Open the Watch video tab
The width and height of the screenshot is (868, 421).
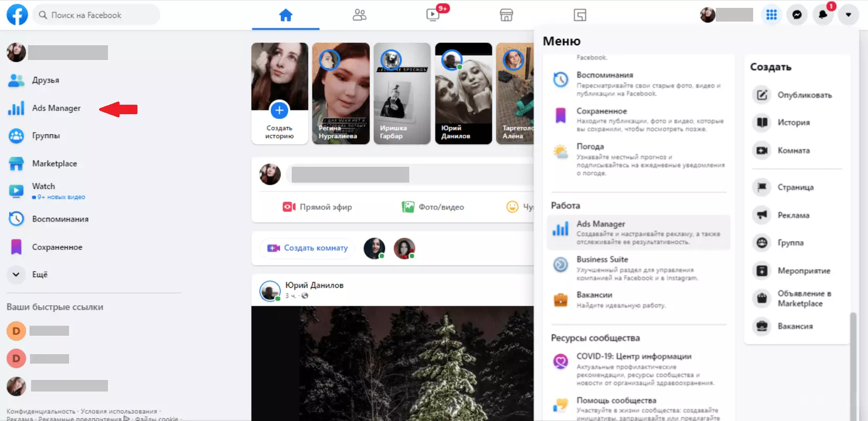pos(433,15)
